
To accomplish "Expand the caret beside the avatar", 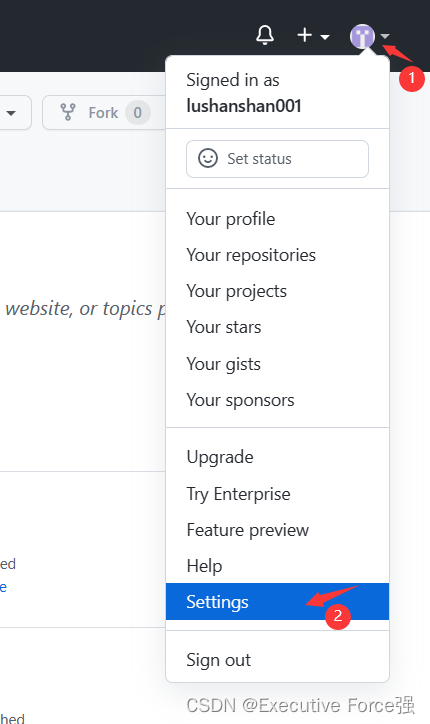I will tap(385, 36).
